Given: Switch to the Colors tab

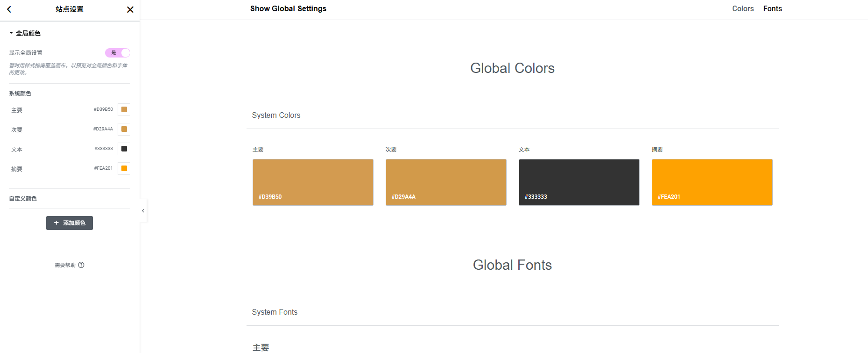Looking at the screenshot, I should pos(743,9).
